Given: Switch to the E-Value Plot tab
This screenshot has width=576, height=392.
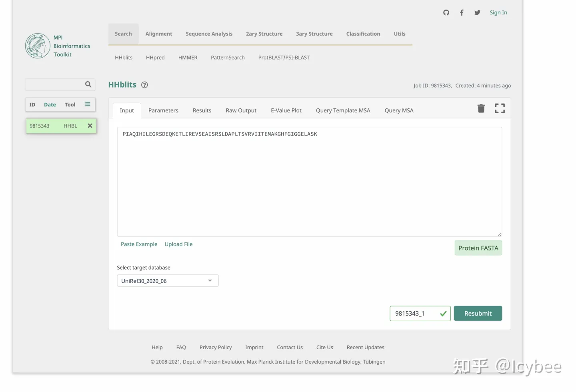Looking at the screenshot, I should 286,110.
